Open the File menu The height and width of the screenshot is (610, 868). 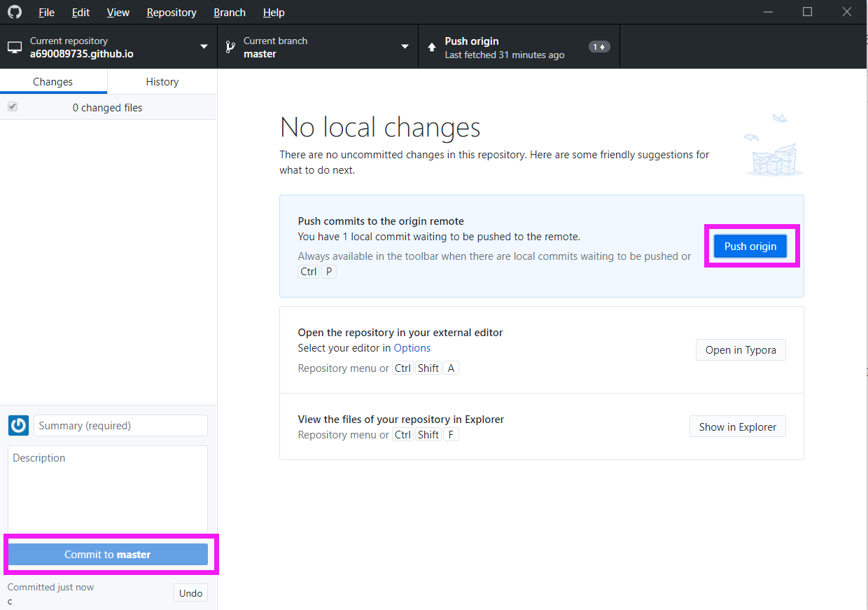[46, 13]
